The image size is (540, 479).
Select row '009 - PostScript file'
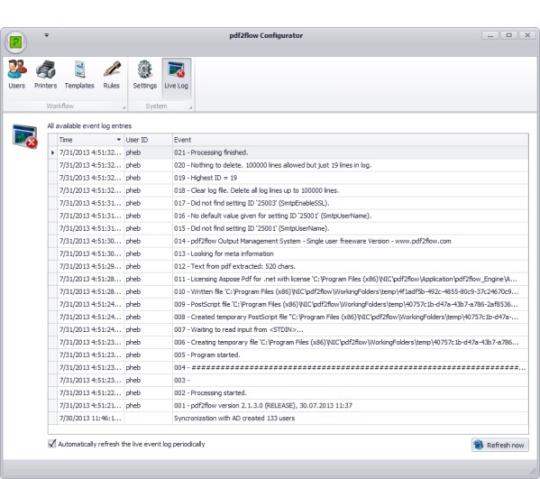[288, 304]
